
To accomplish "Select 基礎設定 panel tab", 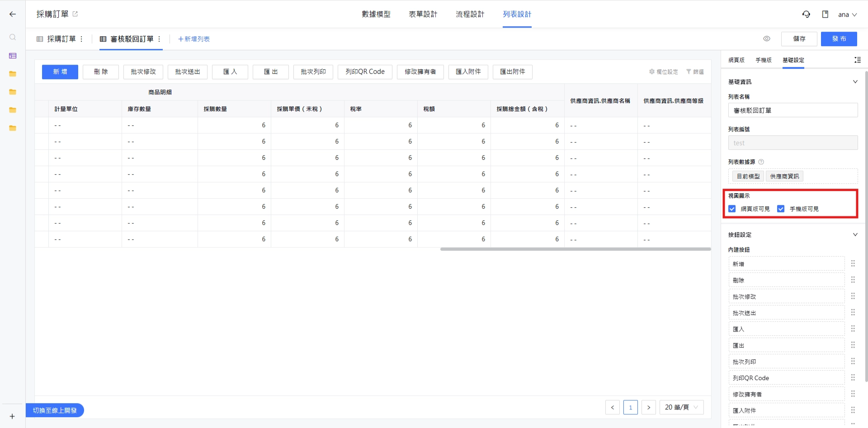I will click(x=793, y=60).
